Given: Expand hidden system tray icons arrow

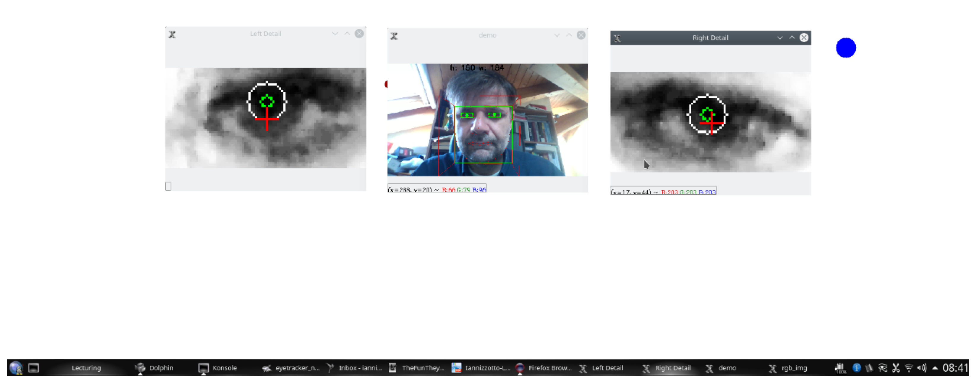Looking at the screenshot, I should [x=935, y=368].
